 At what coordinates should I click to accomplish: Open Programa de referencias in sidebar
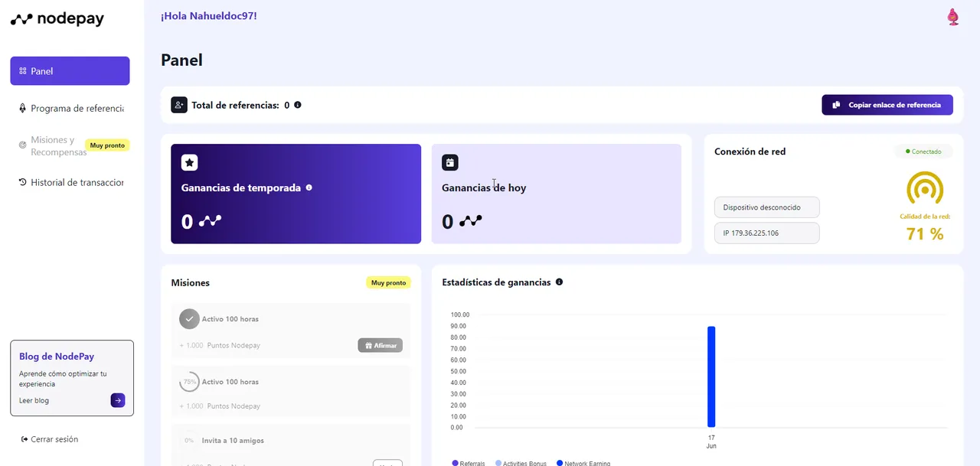click(70, 109)
